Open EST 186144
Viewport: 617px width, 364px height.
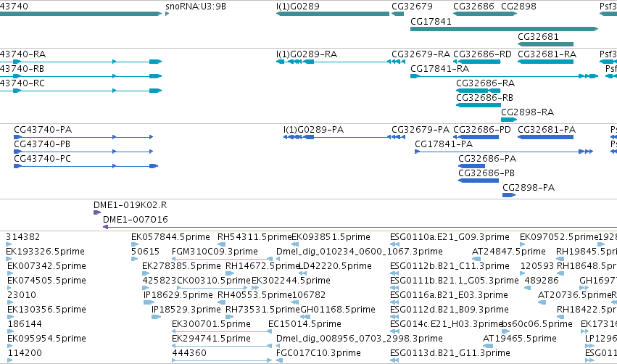(11, 331)
